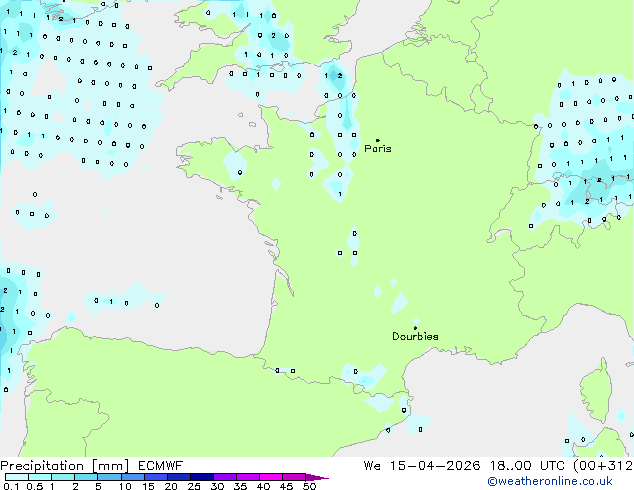Screen dimensions: 634x490
Task: Click the '18:00 UTC' time text
Action: pos(527,466)
